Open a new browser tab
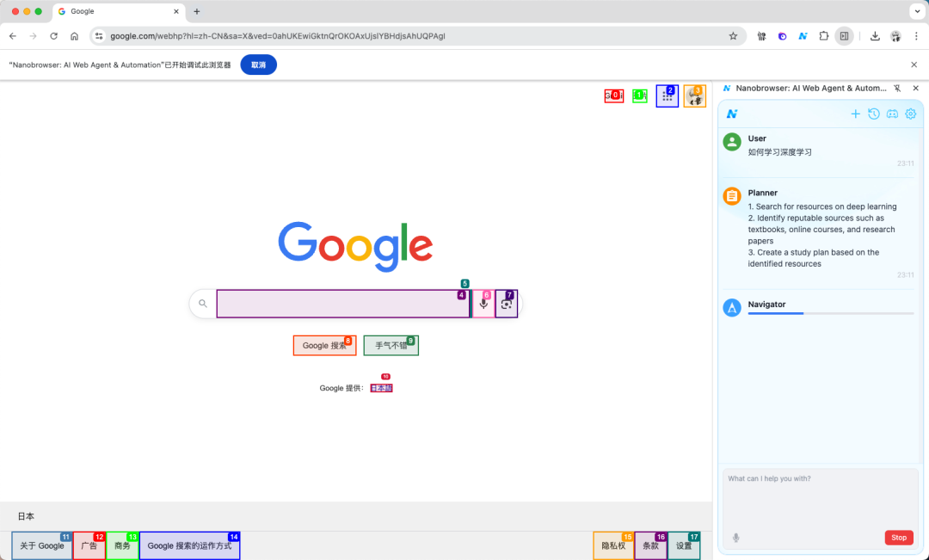This screenshot has height=560, width=929. tap(197, 11)
